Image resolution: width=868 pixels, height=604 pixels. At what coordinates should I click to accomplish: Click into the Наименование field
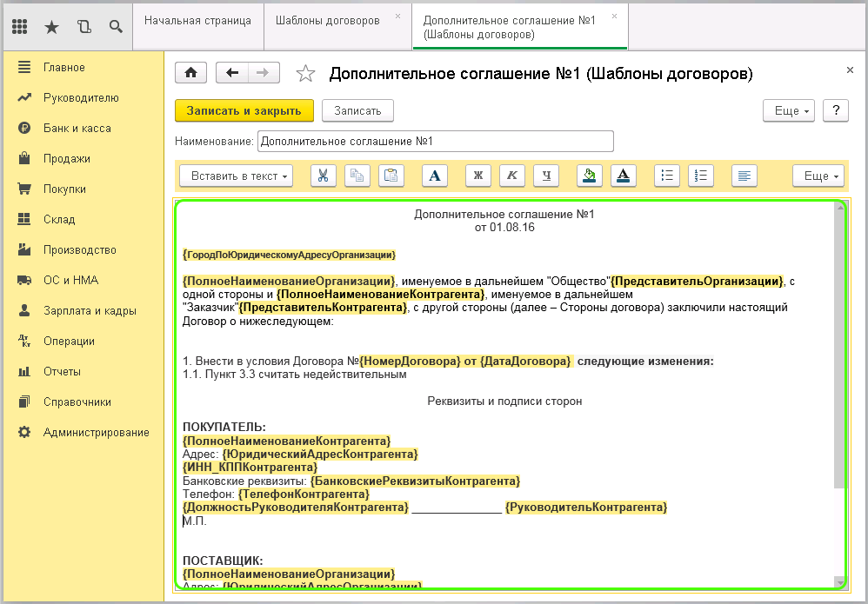click(436, 141)
